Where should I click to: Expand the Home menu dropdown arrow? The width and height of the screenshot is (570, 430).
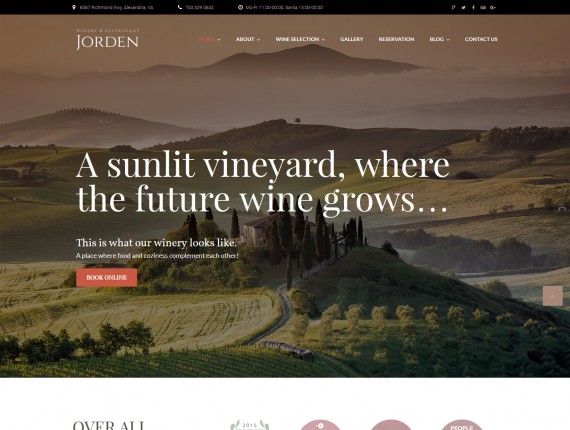point(219,40)
